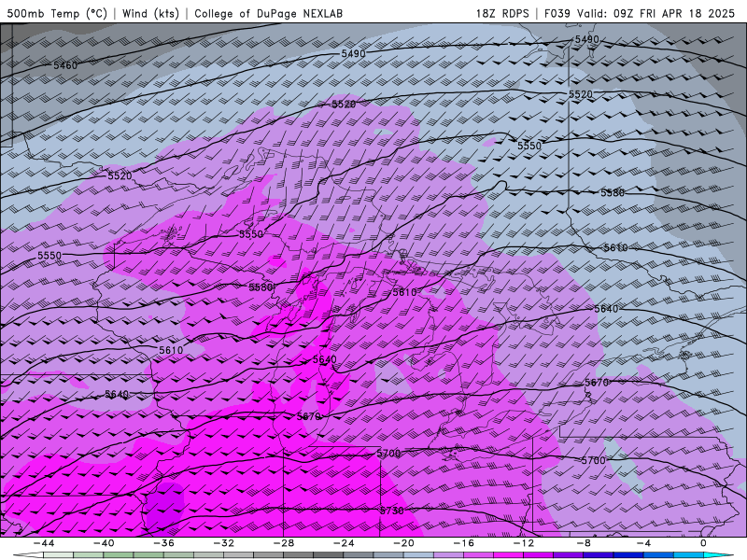Click the -16 color scale label

click(463, 543)
